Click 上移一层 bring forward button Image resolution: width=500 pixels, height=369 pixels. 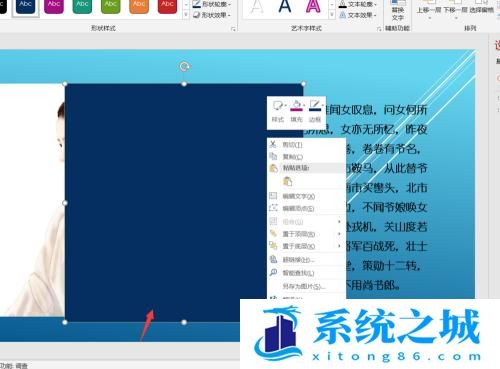429,10
